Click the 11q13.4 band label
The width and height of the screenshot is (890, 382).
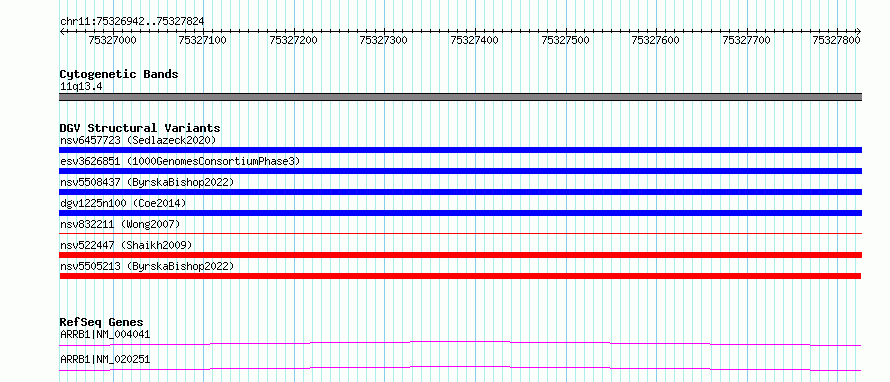point(81,87)
